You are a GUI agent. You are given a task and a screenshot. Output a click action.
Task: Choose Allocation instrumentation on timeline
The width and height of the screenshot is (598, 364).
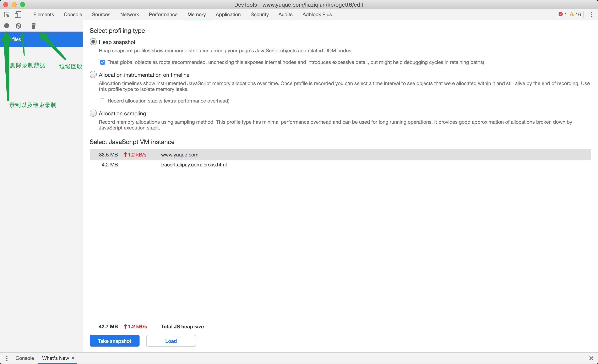pos(93,75)
